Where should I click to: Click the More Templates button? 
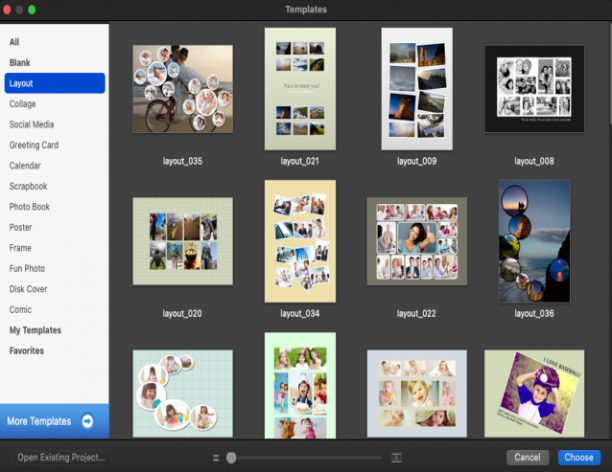click(x=55, y=421)
